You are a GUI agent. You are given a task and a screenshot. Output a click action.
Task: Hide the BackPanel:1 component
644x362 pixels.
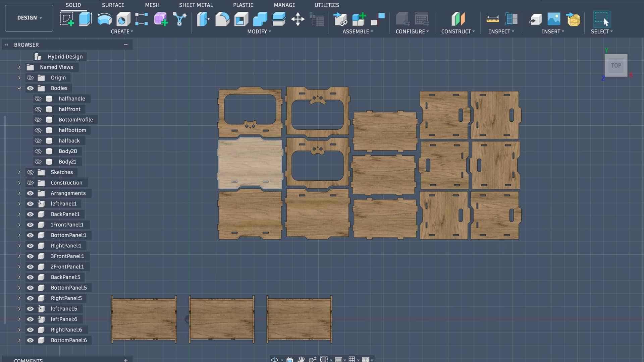(x=30, y=214)
